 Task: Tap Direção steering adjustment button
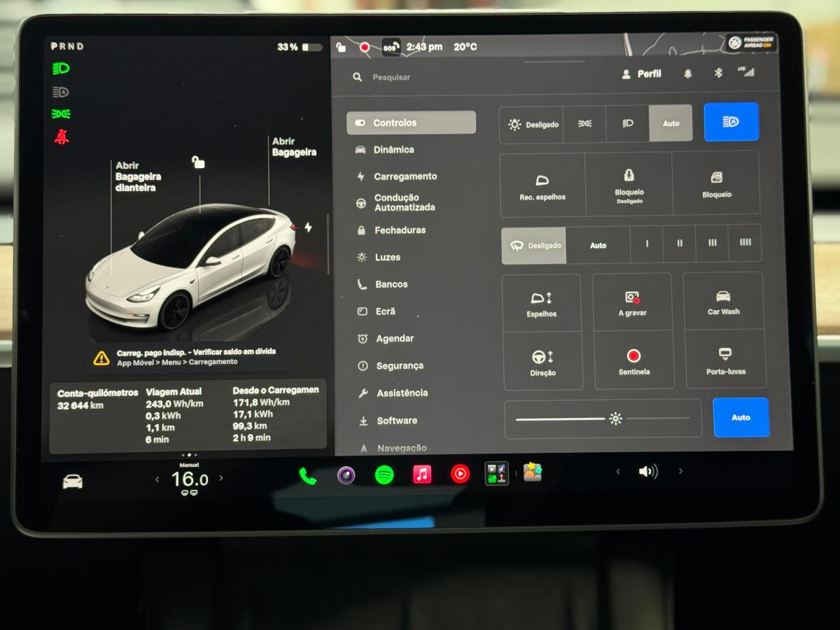coord(543,362)
